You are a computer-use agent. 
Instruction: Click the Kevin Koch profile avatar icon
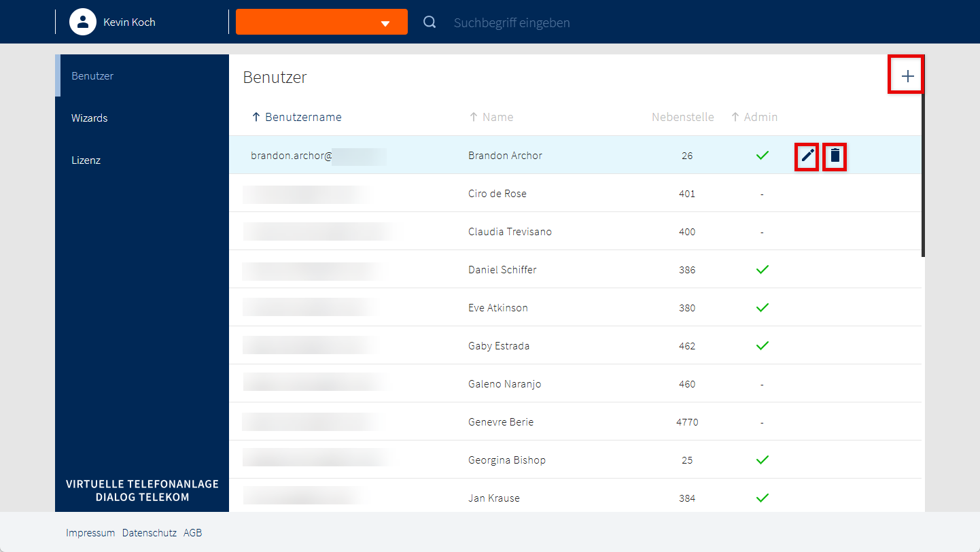(x=82, y=22)
